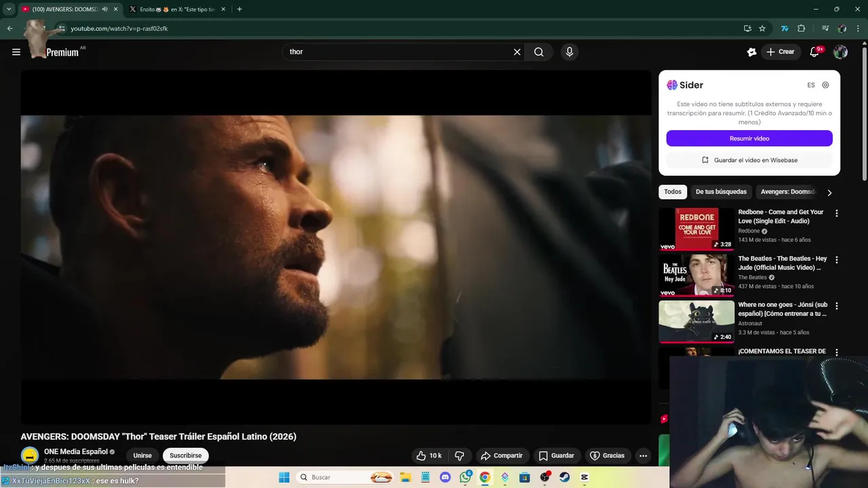Share video with Compartir button
Screen dimensions: 868x488
[501, 455]
